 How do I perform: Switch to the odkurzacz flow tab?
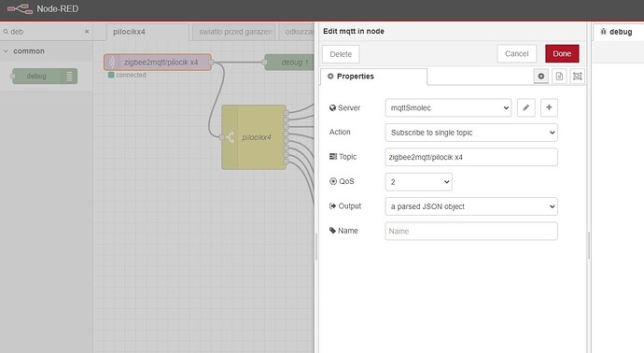(x=297, y=32)
